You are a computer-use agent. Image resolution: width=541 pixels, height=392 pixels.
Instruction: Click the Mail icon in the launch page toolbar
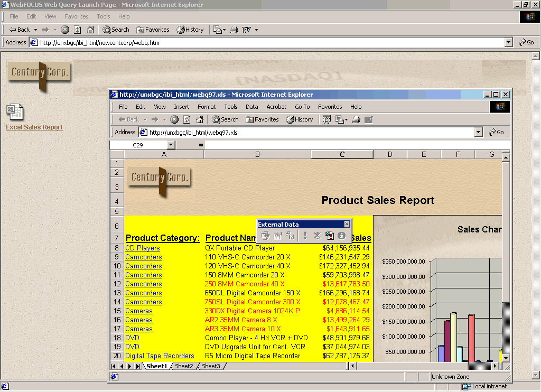(x=217, y=30)
